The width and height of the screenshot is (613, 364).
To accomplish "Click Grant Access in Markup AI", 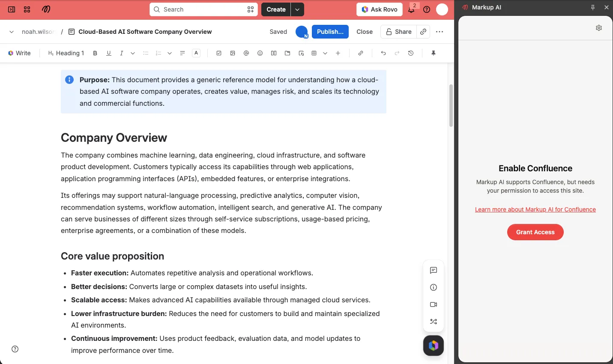I will (535, 232).
